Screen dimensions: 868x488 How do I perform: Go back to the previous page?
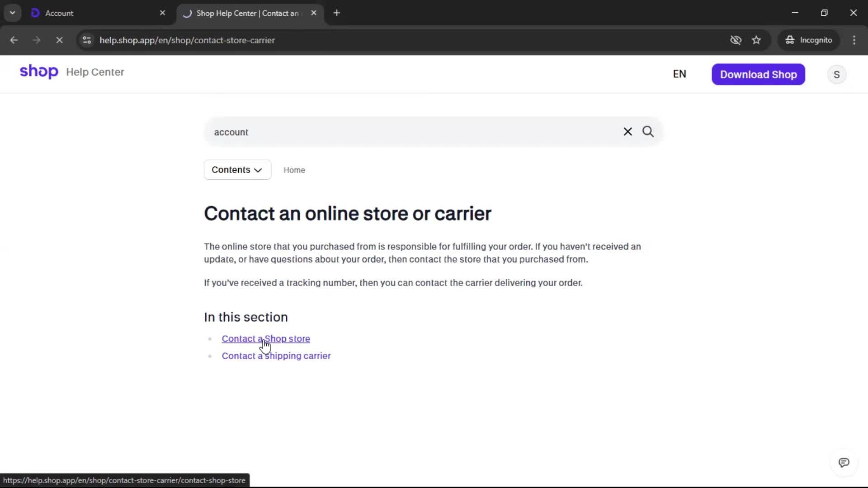[x=14, y=40]
